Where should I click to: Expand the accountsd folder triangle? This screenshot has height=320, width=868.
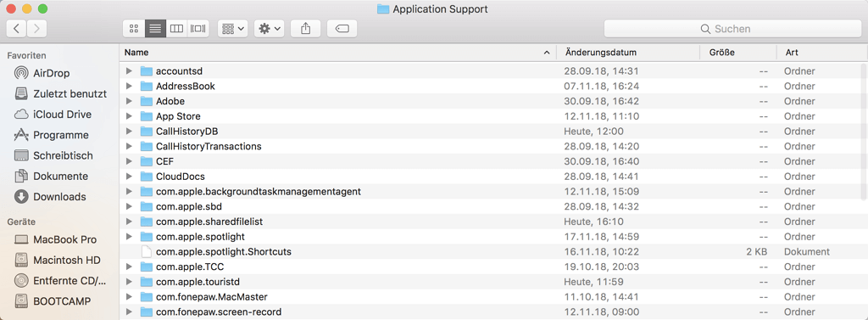click(129, 71)
